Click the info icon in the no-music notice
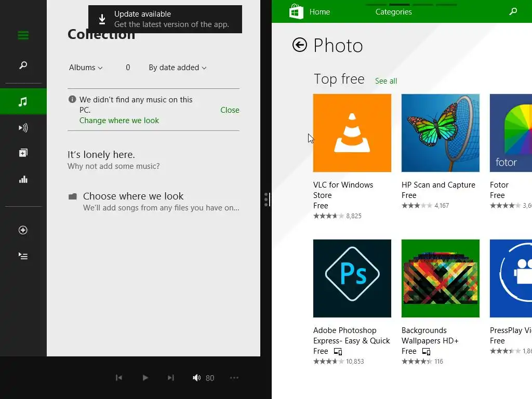The image size is (532, 399). (x=72, y=99)
